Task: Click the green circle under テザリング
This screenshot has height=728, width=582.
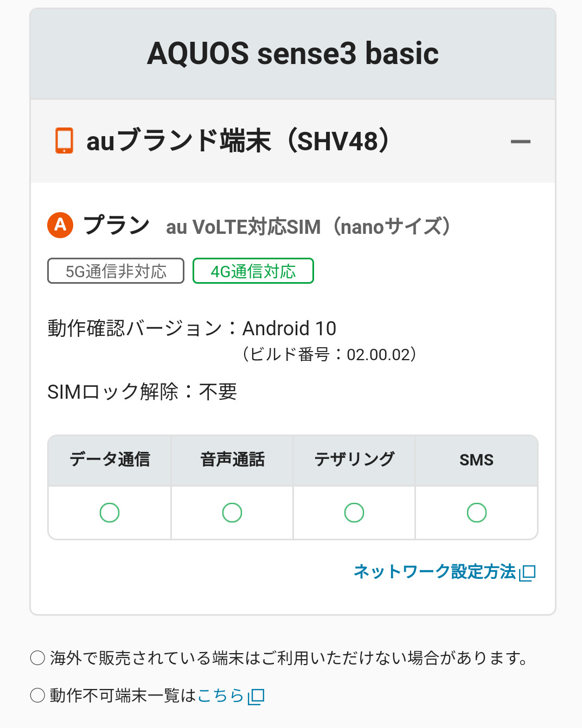Action: (x=354, y=513)
